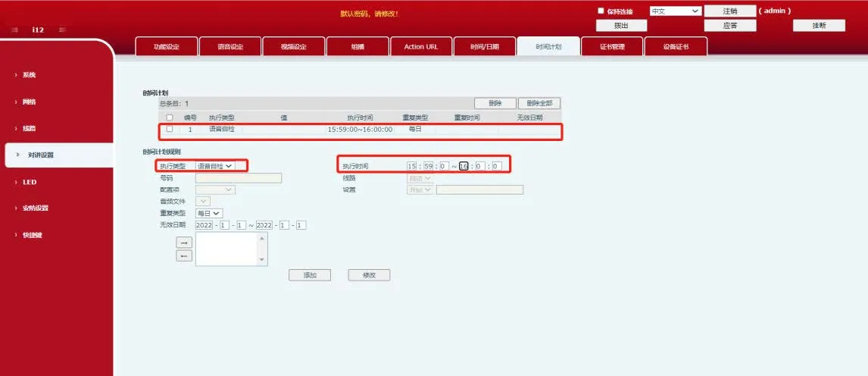Image resolution: width=868 pixels, height=376 pixels.
Task: Click the menu icon left of i12
Action: pos(15,30)
